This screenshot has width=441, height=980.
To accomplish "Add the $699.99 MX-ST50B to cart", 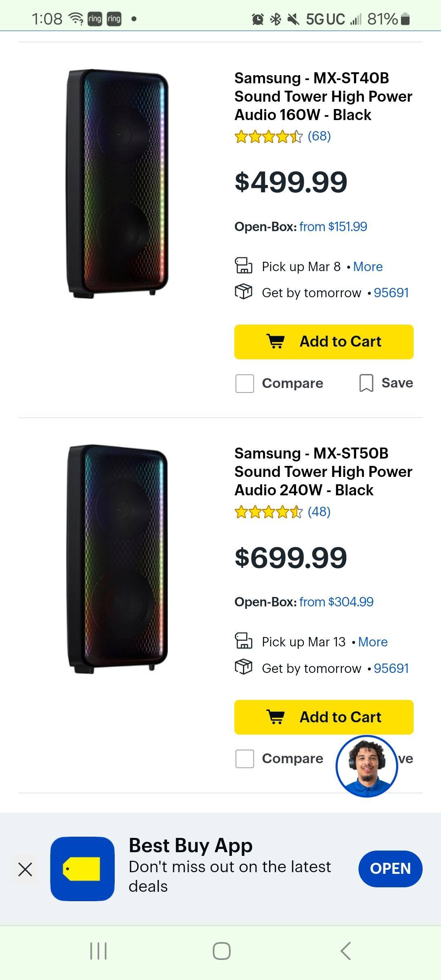I will (x=324, y=717).
